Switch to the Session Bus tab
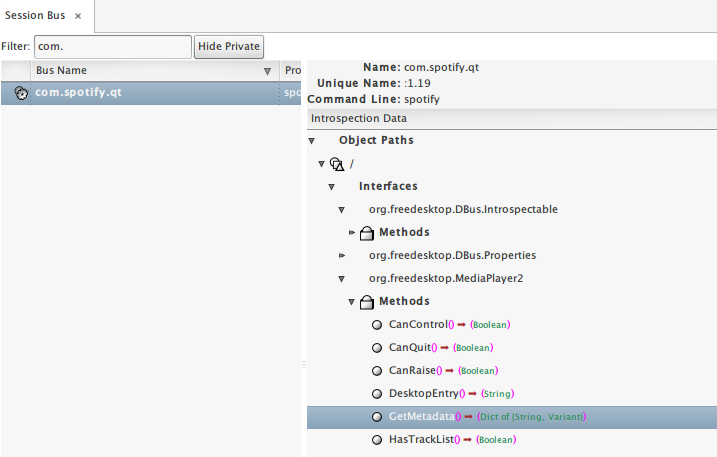The height and width of the screenshot is (457, 717). click(38, 15)
